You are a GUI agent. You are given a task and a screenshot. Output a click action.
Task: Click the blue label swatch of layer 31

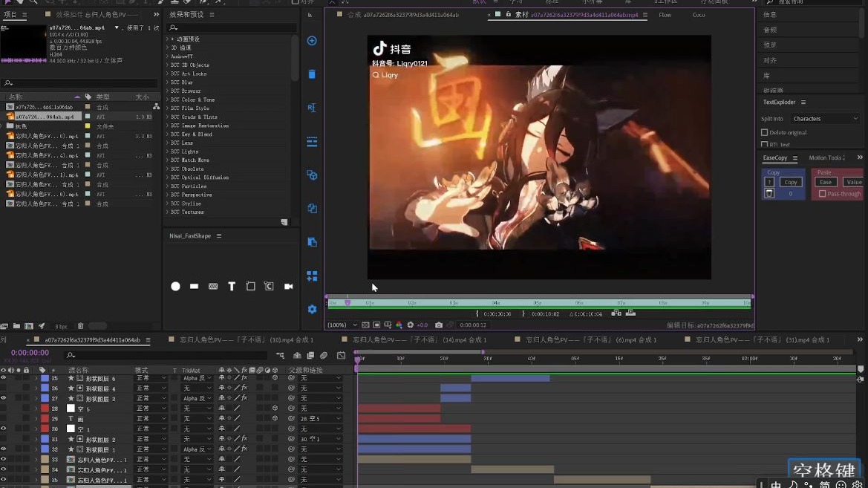click(45, 439)
